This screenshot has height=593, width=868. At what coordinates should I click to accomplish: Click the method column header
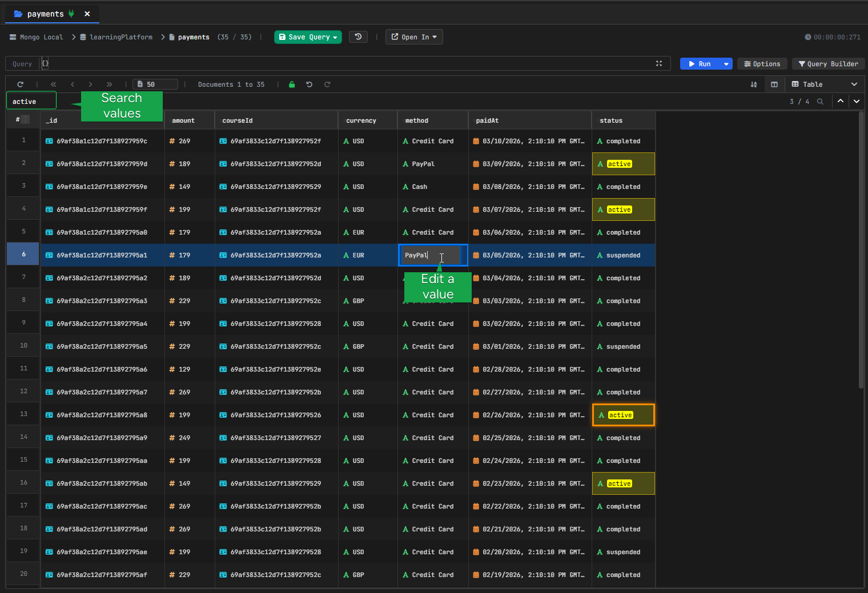pyautogui.click(x=433, y=120)
